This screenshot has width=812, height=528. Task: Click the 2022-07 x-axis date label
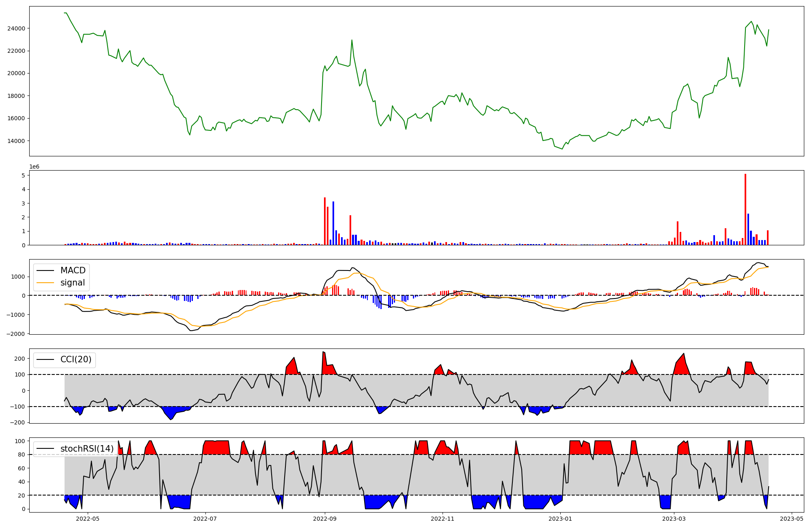205,518
